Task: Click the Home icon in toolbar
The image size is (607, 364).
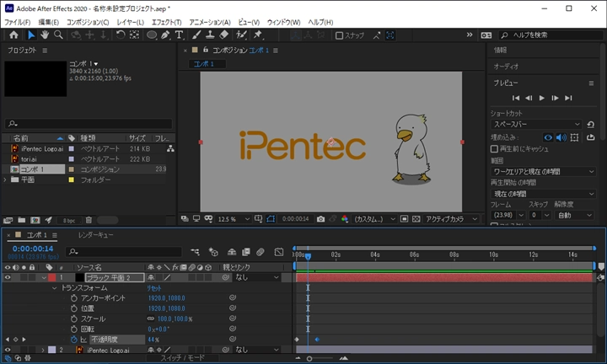Action: coord(13,35)
